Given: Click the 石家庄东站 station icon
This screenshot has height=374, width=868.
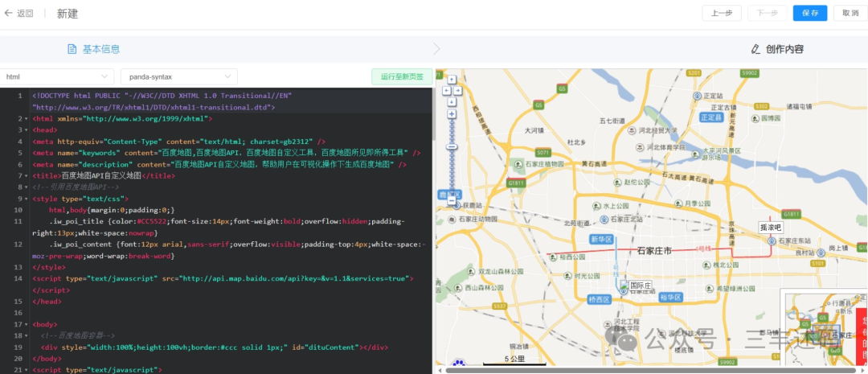Looking at the screenshot, I should coord(771,240).
